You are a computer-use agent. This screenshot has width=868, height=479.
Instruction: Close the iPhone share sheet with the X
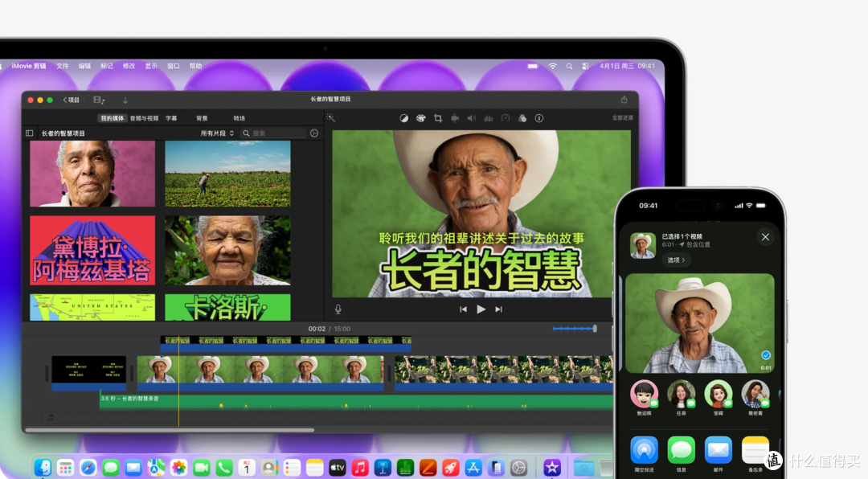coord(765,237)
